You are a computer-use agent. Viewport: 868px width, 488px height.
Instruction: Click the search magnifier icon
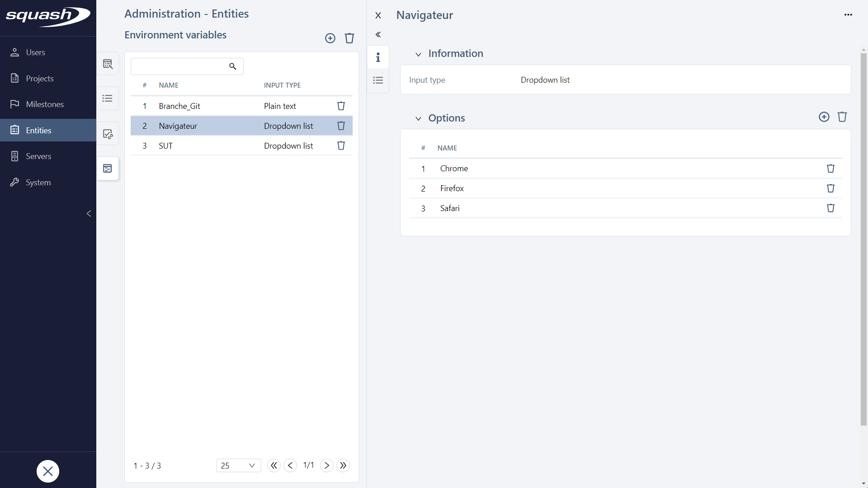[233, 66]
